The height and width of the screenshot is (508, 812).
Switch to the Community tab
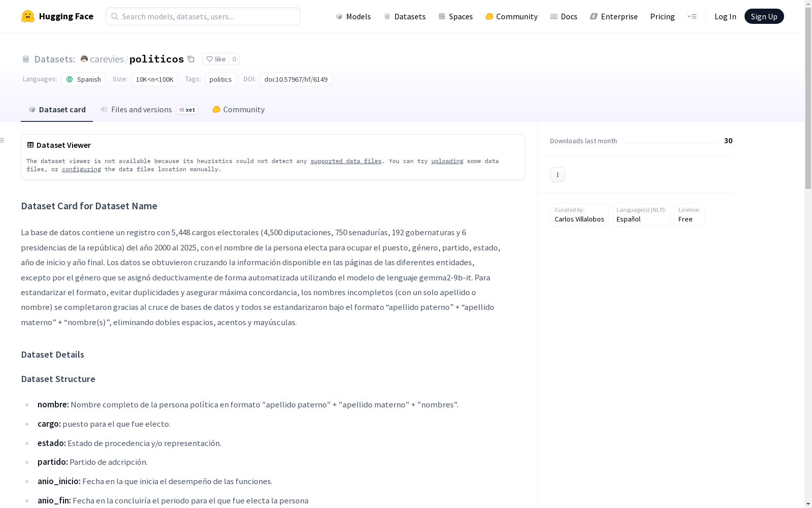coord(238,110)
